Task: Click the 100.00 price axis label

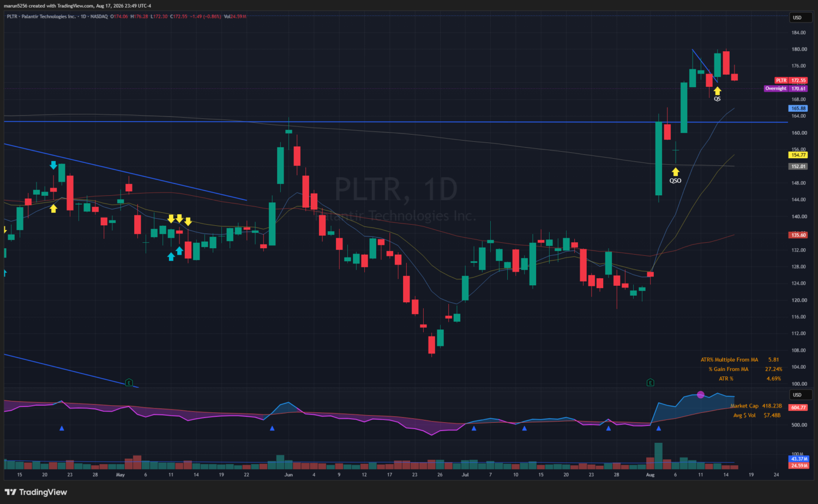Action: 798,384
